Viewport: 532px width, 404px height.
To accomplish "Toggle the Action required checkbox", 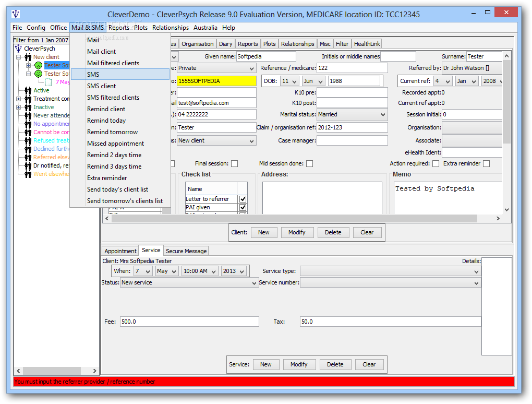I will coord(436,164).
